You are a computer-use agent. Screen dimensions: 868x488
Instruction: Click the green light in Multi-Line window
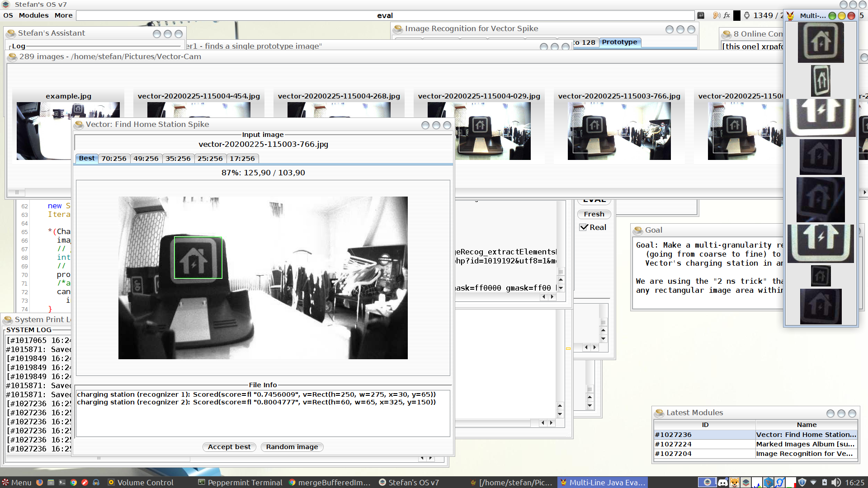pyautogui.click(x=832, y=16)
